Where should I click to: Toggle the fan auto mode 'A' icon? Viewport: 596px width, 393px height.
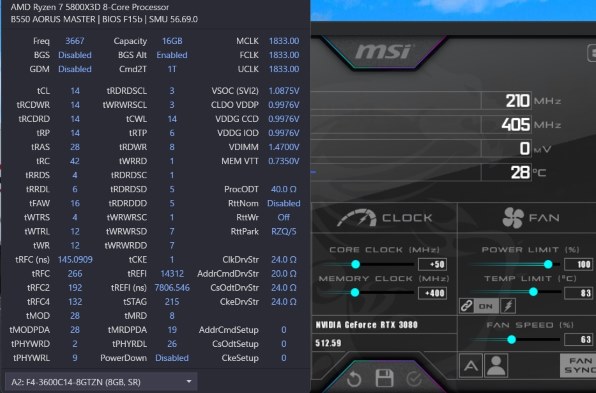click(471, 365)
